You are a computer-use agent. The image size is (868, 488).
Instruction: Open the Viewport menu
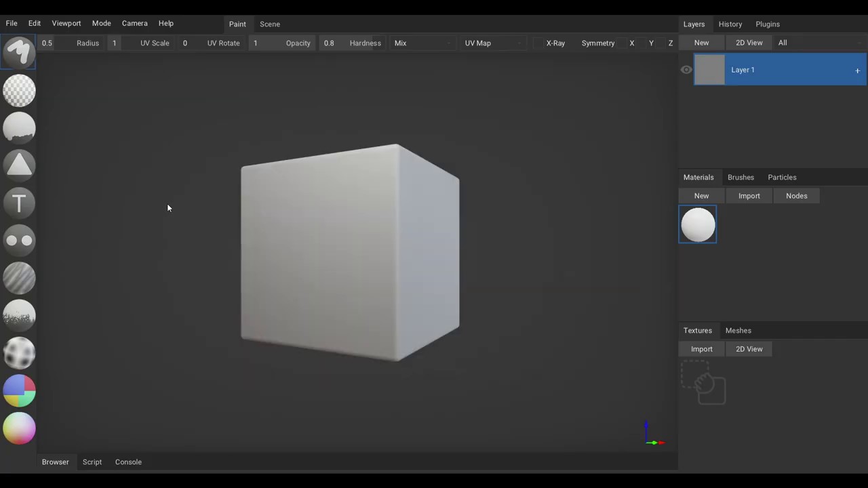[x=66, y=23]
